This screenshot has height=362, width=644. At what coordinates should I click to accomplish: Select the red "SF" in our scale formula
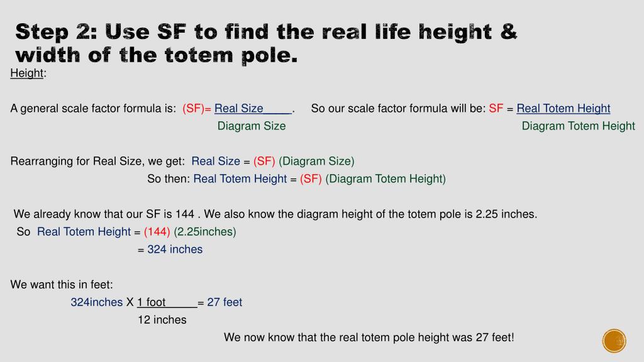496,108
